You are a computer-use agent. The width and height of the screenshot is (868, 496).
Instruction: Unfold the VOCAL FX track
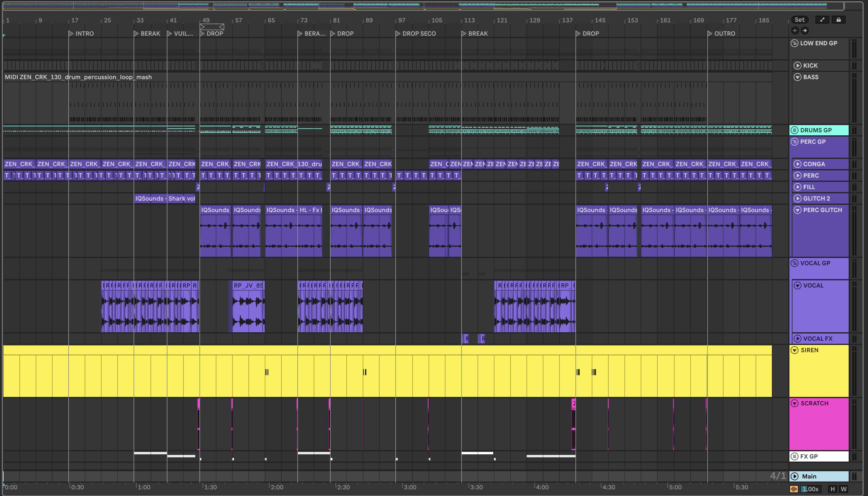798,339
